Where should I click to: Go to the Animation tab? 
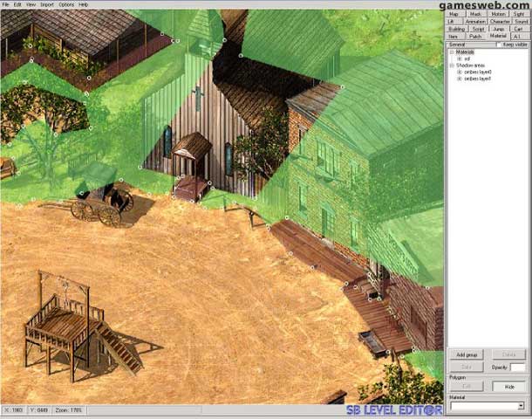(475, 21)
